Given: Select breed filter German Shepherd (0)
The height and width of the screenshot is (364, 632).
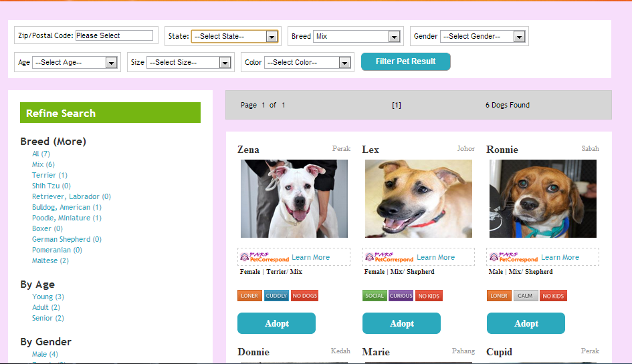Looking at the screenshot, I should (x=67, y=239).
